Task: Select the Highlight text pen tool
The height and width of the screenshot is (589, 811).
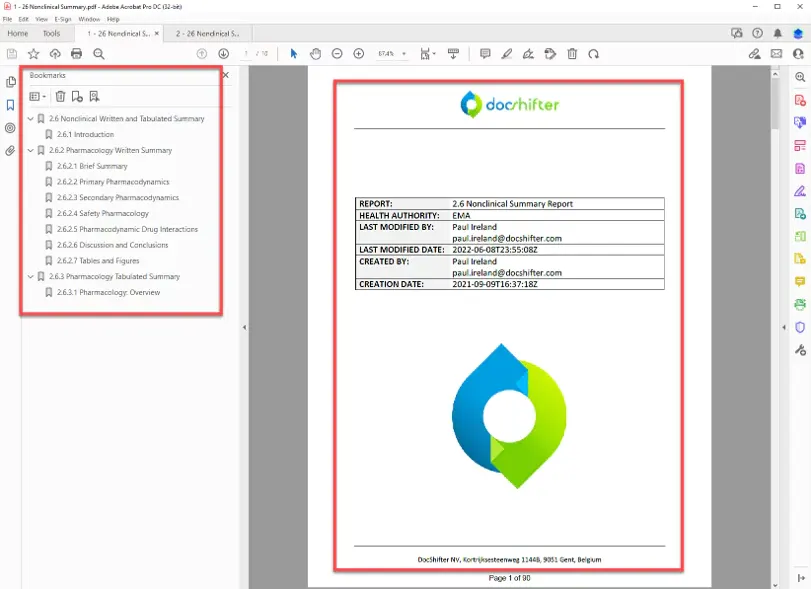Action: 507,54
